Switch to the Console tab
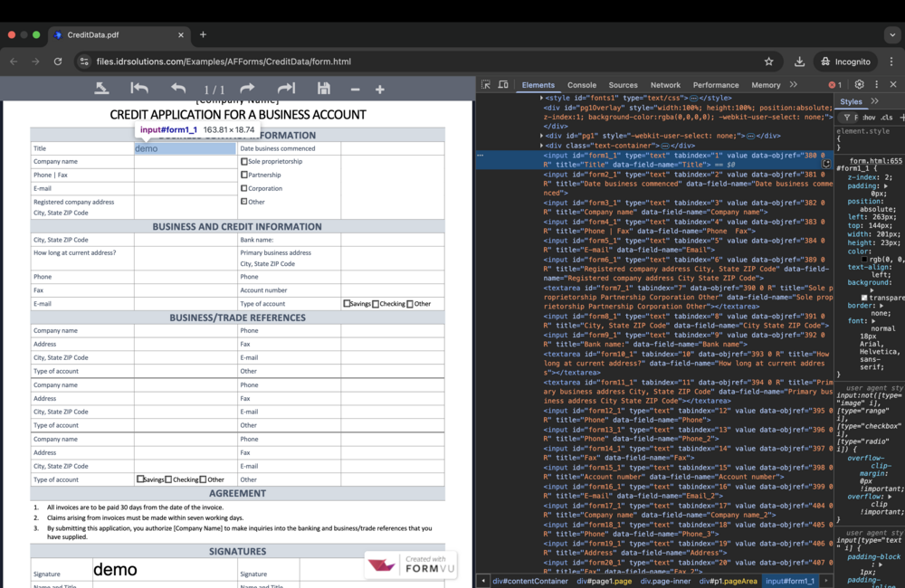The height and width of the screenshot is (588, 905). pyautogui.click(x=583, y=84)
